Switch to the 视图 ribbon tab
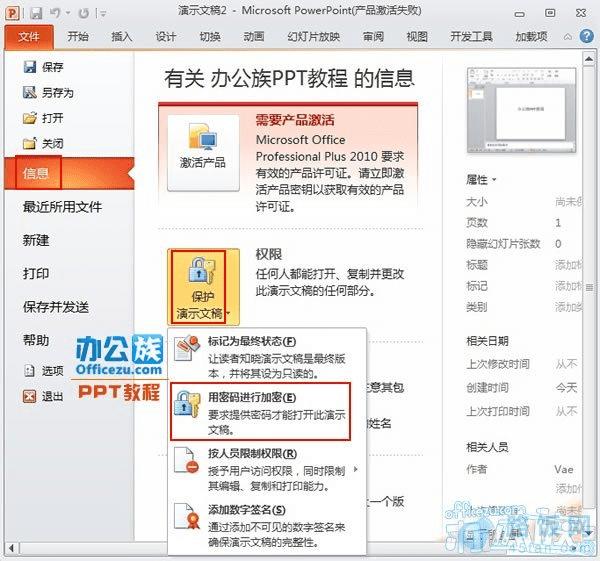600x561 pixels. click(x=417, y=37)
